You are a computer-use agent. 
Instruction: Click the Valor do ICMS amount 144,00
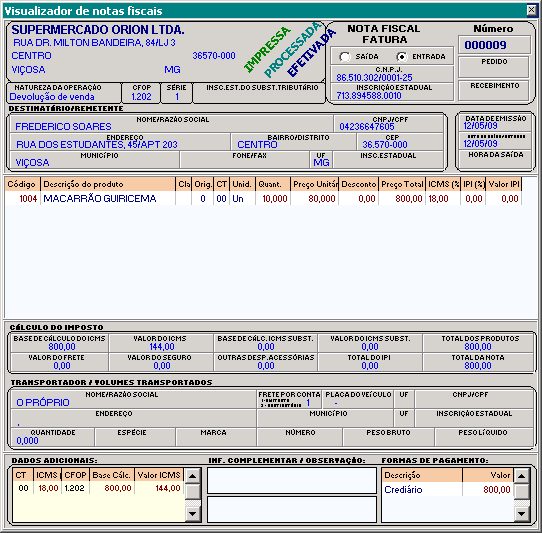tap(162, 347)
